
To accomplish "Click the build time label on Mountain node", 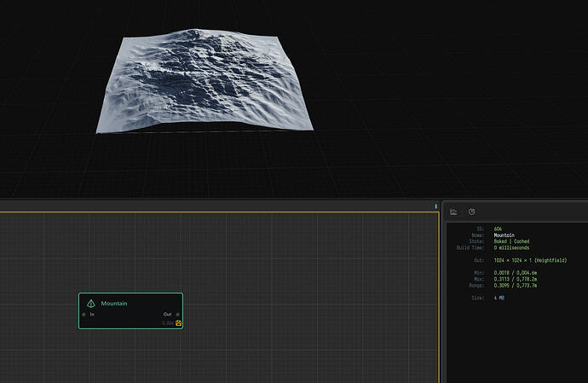I will [168, 323].
